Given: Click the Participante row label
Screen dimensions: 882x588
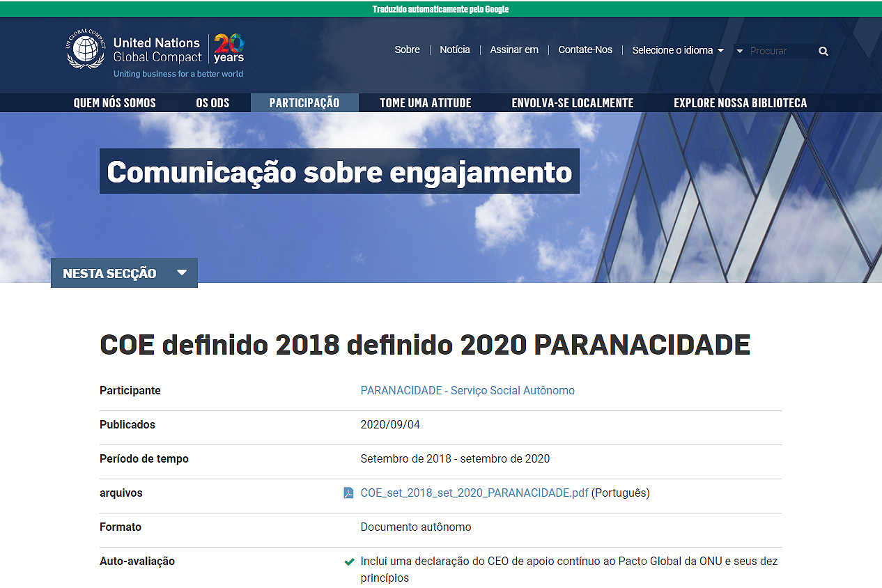Looking at the screenshot, I should click(x=130, y=391).
